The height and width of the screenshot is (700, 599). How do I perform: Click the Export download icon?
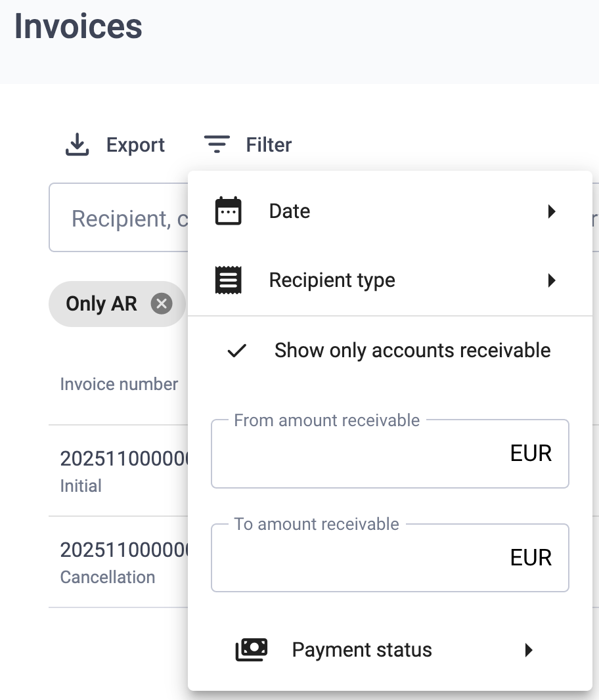[x=77, y=144]
